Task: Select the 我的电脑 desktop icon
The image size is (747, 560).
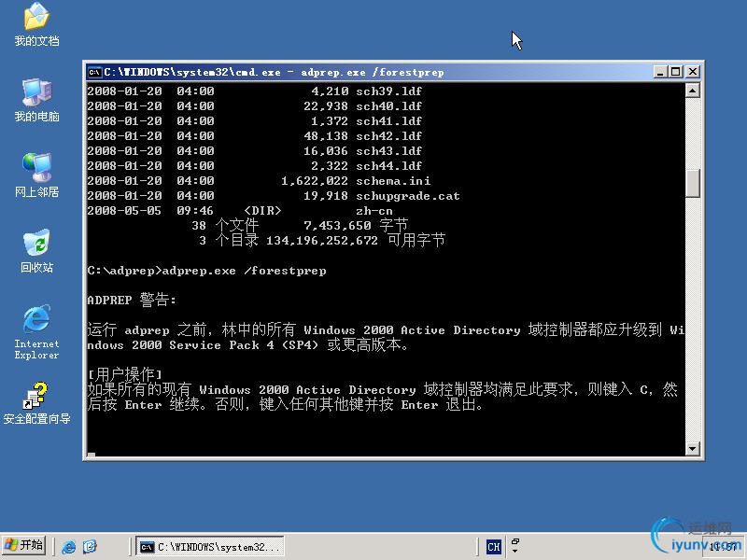Action: pos(36,101)
